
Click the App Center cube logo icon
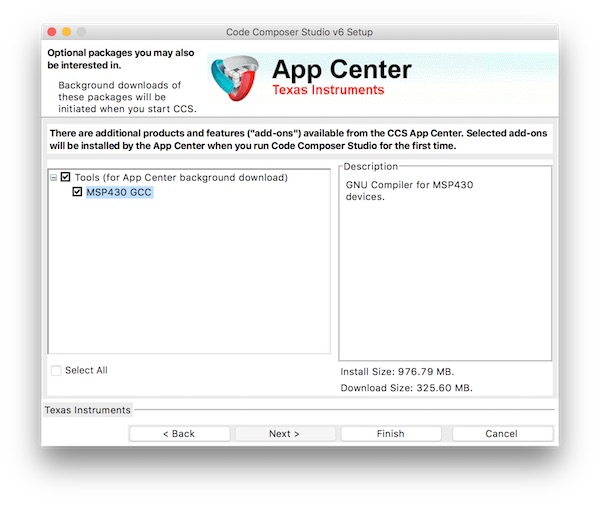pos(235,78)
